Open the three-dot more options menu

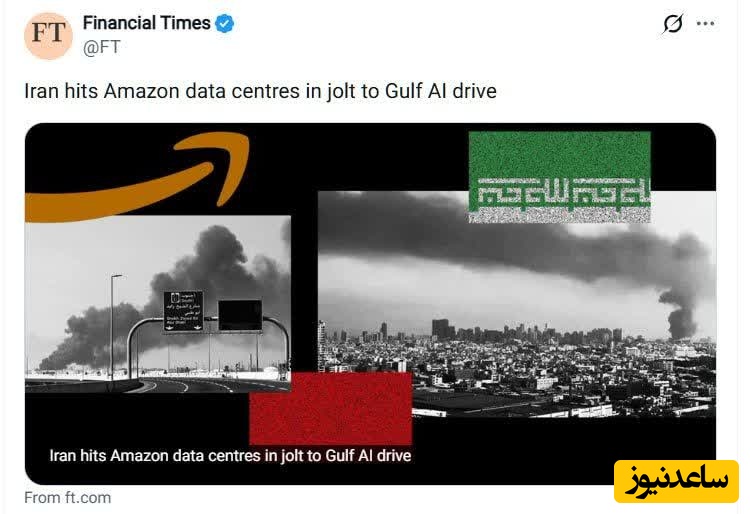coord(706,23)
